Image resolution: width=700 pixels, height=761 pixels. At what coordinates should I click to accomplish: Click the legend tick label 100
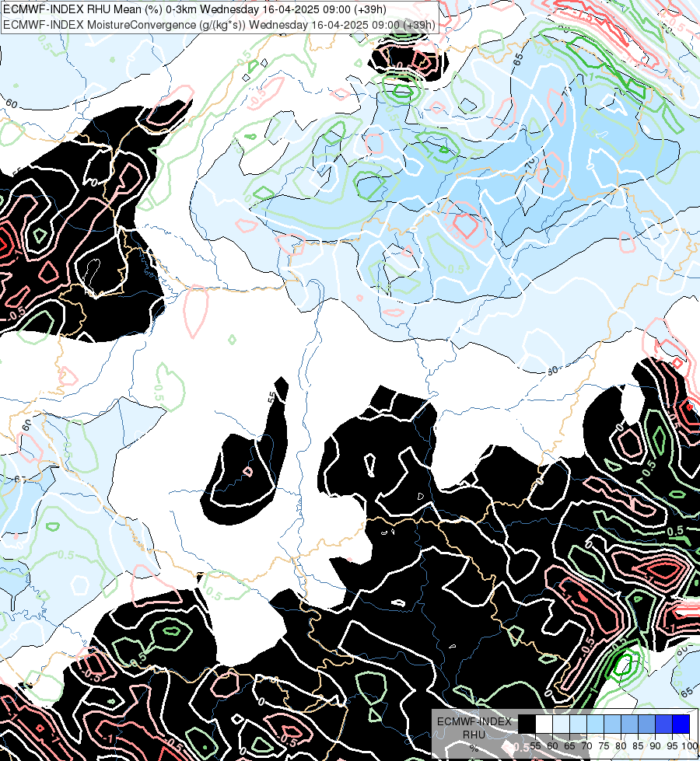coord(690,746)
